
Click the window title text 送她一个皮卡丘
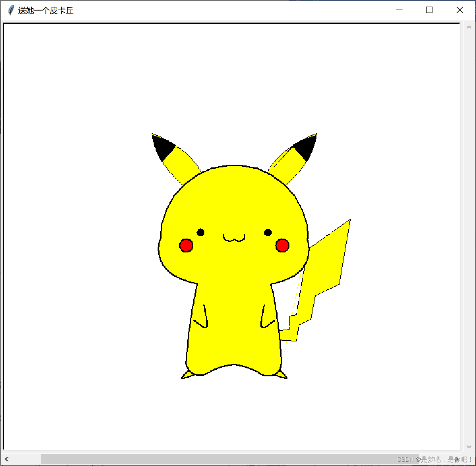[x=45, y=11]
